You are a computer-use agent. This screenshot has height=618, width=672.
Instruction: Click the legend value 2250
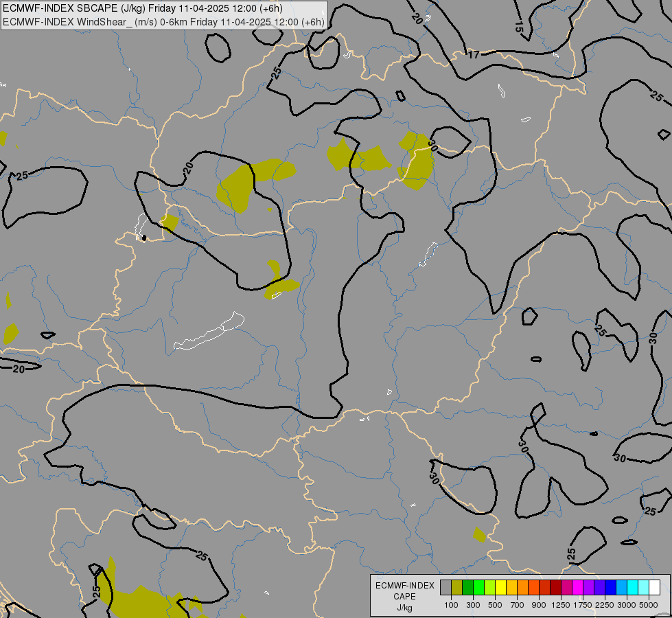pyautogui.click(x=605, y=605)
